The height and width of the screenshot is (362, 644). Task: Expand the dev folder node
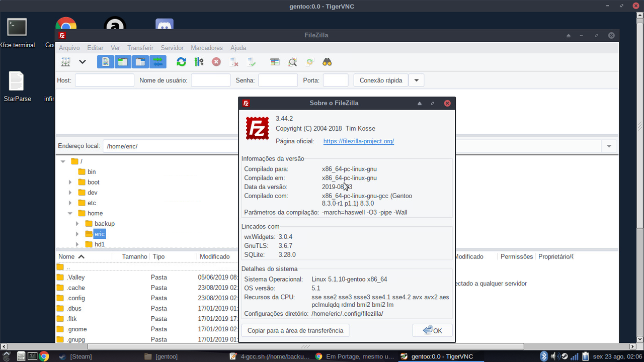pyautogui.click(x=70, y=193)
